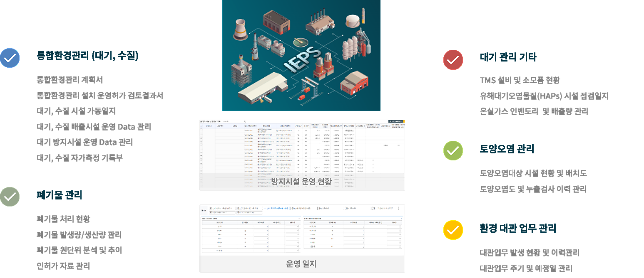Click 폐기물 처리 현황 item
644x278 pixels.
(x=63, y=219)
